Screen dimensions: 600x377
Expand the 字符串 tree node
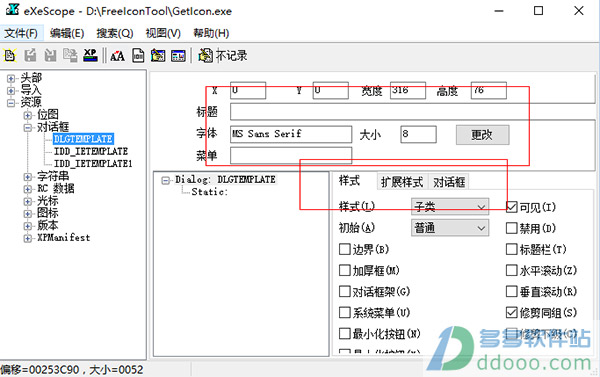point(28,176)
